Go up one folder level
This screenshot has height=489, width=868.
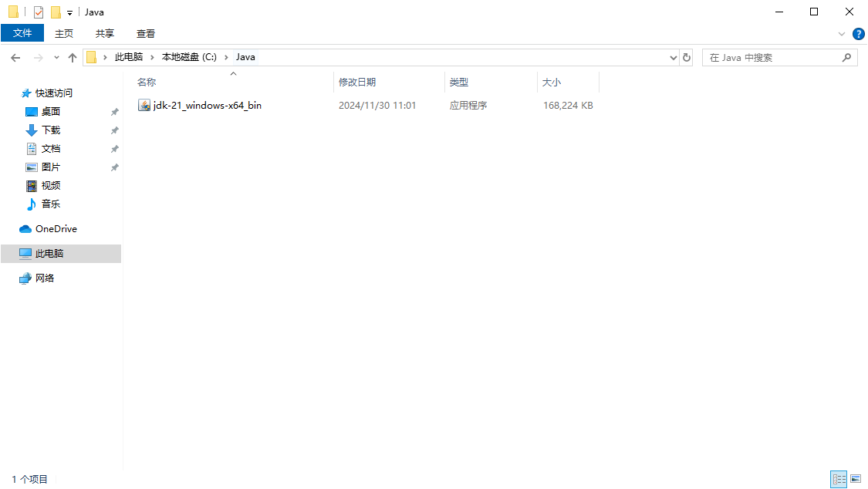click(x=72, y=58)
